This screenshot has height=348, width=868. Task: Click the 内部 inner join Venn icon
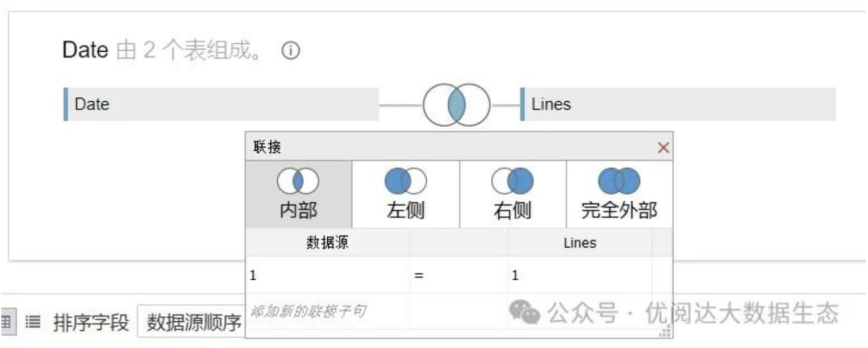point(298,181)
